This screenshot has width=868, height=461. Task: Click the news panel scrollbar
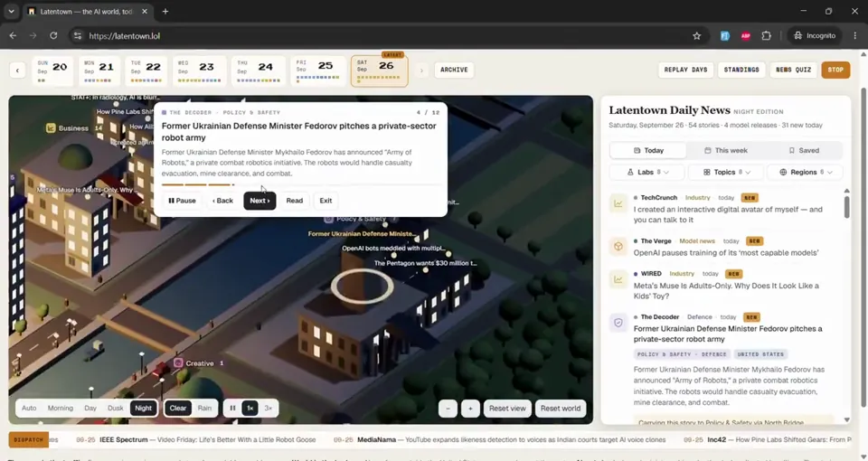tap(846, 206)
